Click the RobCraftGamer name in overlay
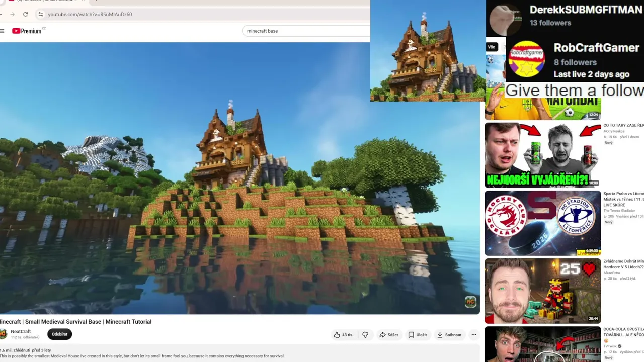The height and width of the screenshot is (362, 644). coord(596,48)
